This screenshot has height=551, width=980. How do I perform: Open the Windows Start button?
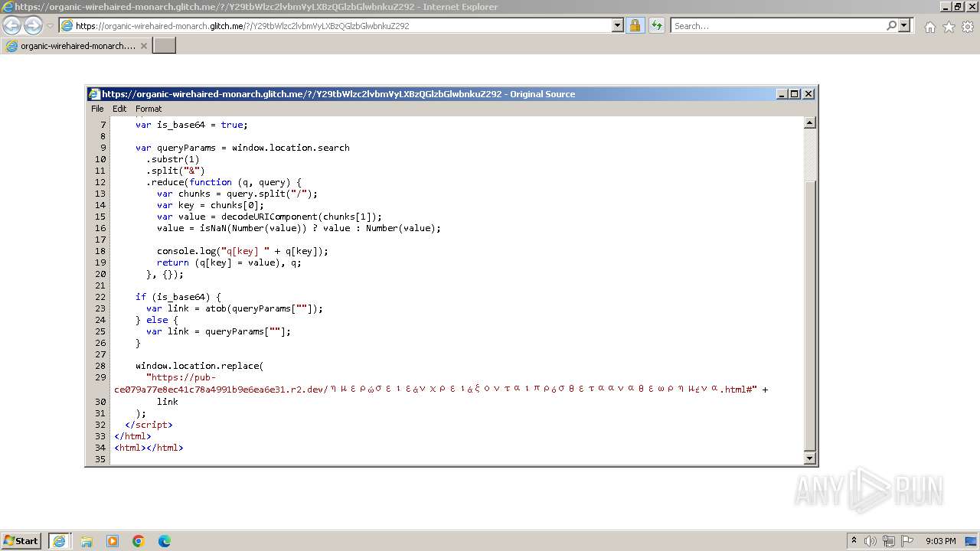pyautogui.click(x=21, y=541)
